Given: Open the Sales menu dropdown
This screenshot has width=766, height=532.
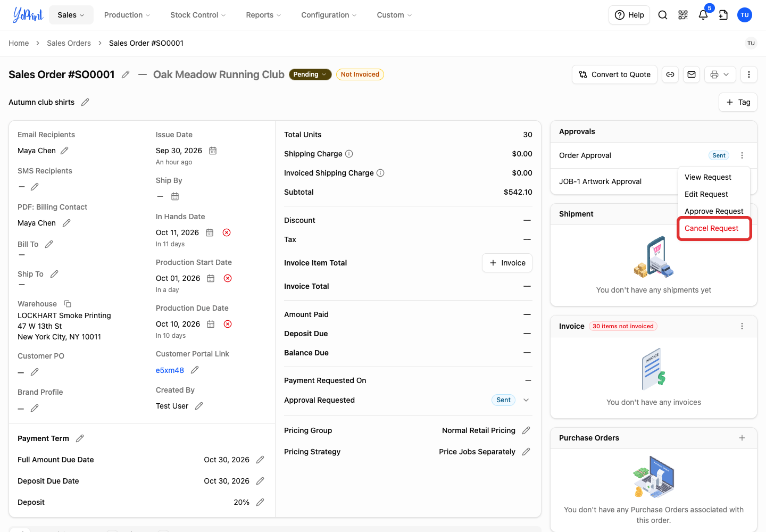Looking at the screenshot, I should (71, 15).
